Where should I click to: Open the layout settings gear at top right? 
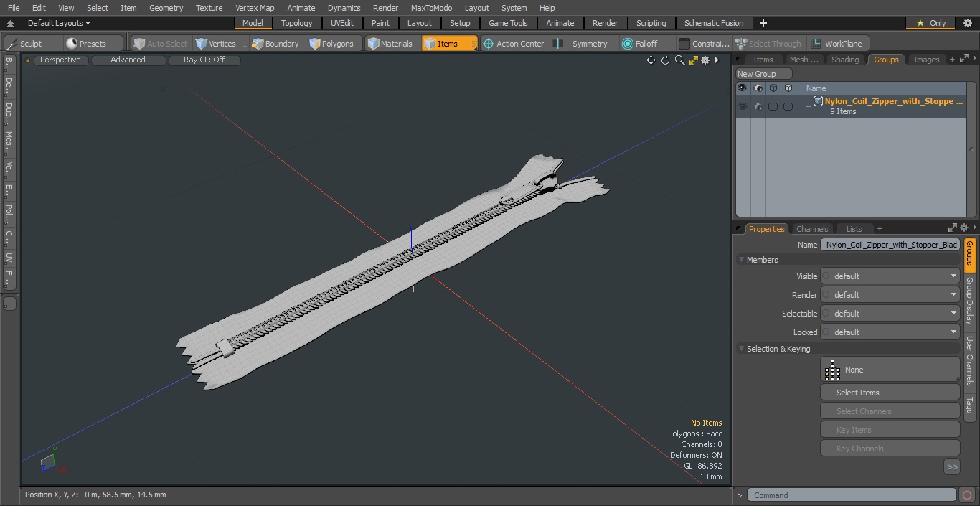pyautogui.click(x=967, y=23)
